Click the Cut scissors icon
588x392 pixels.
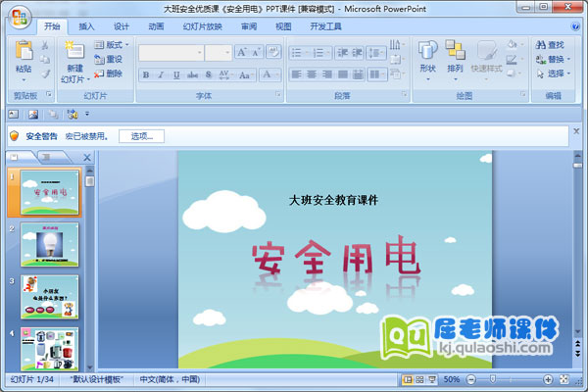[45, 45]
